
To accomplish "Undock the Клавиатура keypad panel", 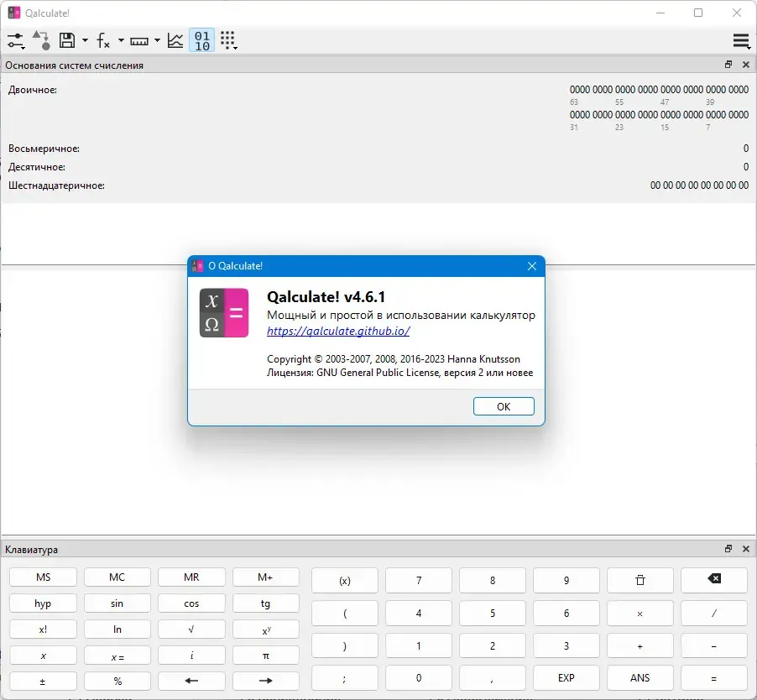I will 728,549.
